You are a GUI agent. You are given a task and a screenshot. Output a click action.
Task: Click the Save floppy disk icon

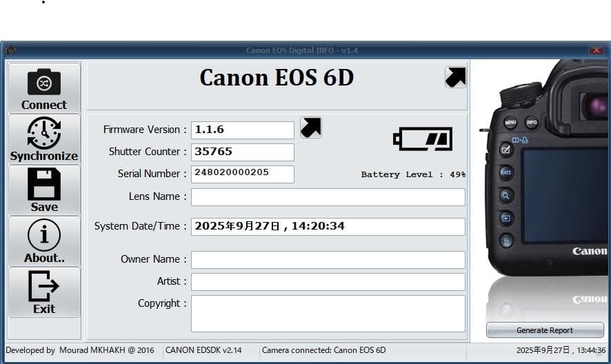tap(44, 185)
